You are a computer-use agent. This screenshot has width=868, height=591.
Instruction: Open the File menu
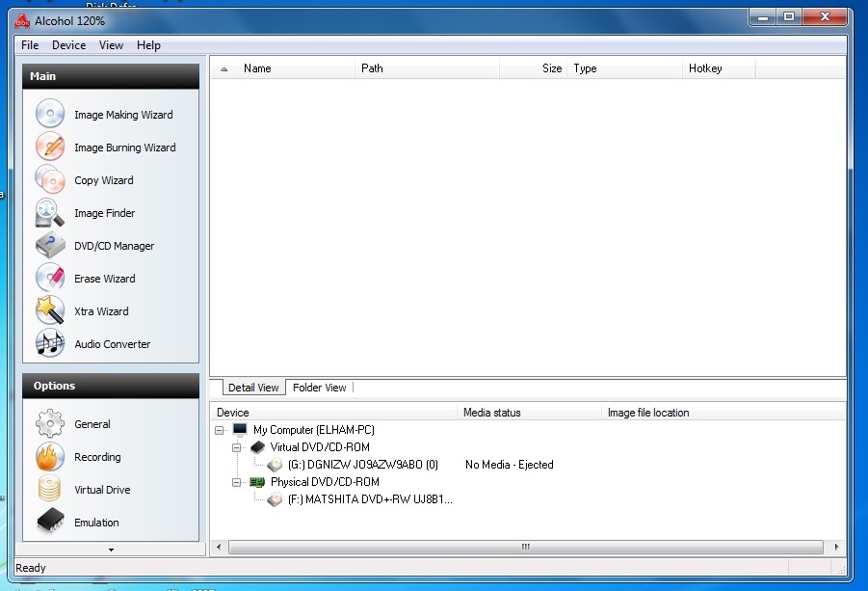[x=30, y=45]
